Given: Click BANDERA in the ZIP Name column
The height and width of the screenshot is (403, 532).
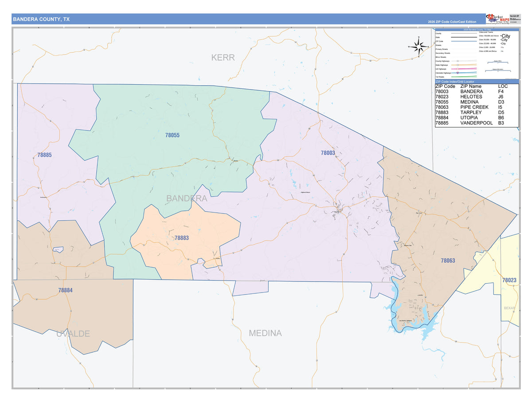Looking at the screenshot, I should (x=472, y=91).
